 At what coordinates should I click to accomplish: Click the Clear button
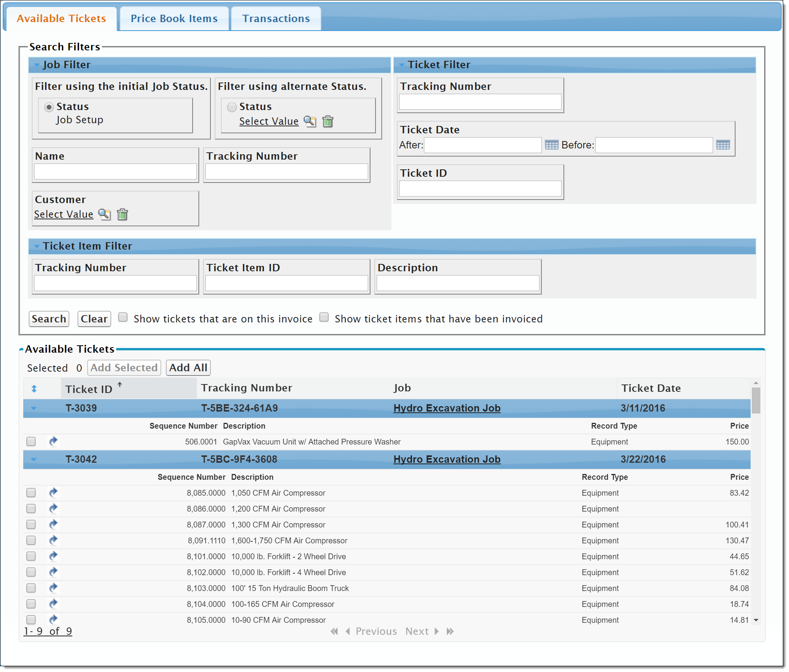pos(94,319)
